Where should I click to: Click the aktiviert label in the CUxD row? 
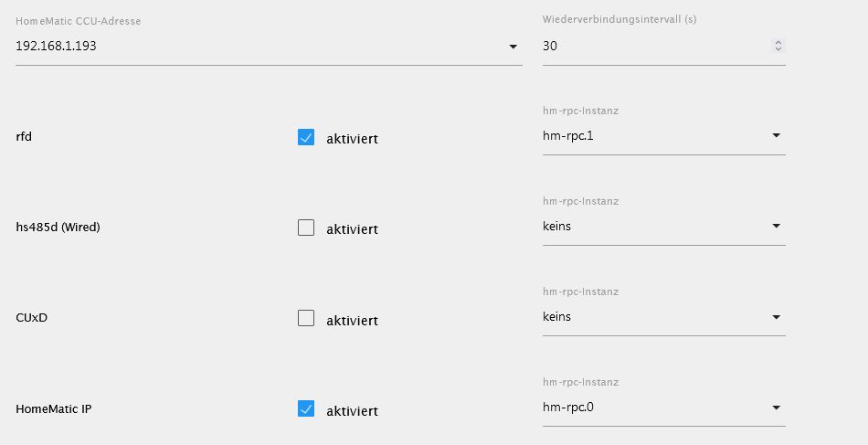click(352, 321)
